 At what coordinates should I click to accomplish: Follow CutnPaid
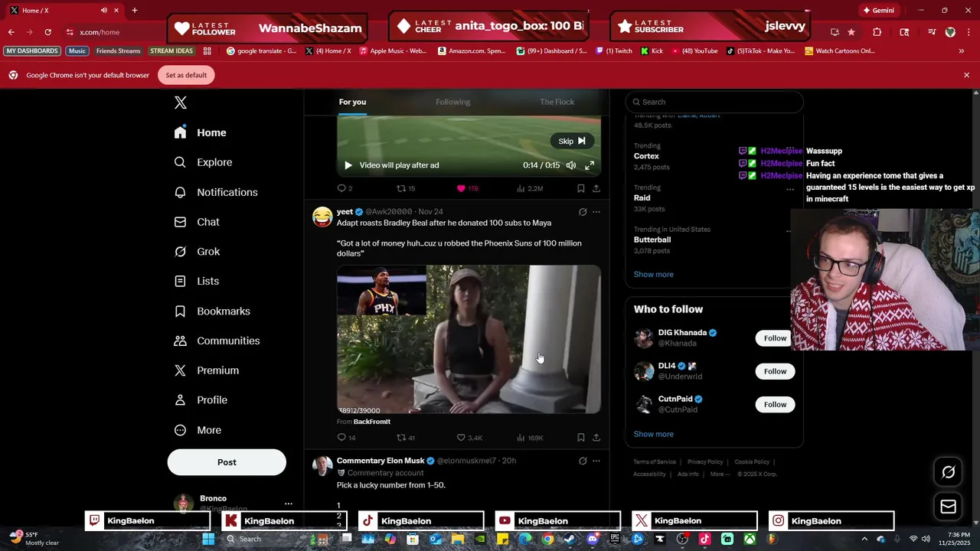tap(775, 404)
